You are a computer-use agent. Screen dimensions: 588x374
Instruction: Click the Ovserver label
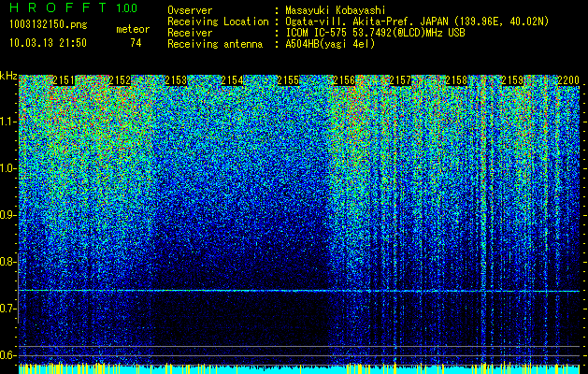click(x=190, y=10)
